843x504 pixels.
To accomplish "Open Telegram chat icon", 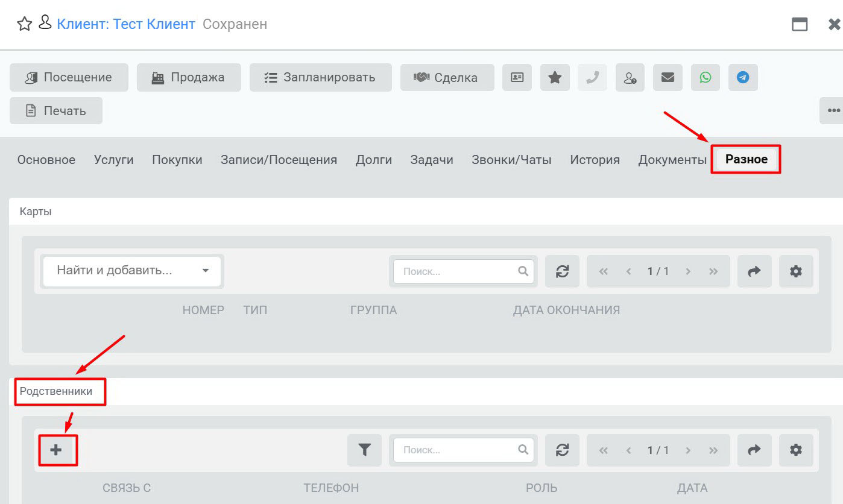I will tap(743, 77).
